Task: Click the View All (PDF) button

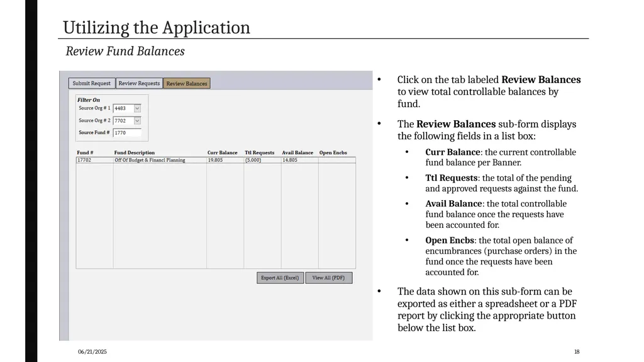Action: (328, 278)
